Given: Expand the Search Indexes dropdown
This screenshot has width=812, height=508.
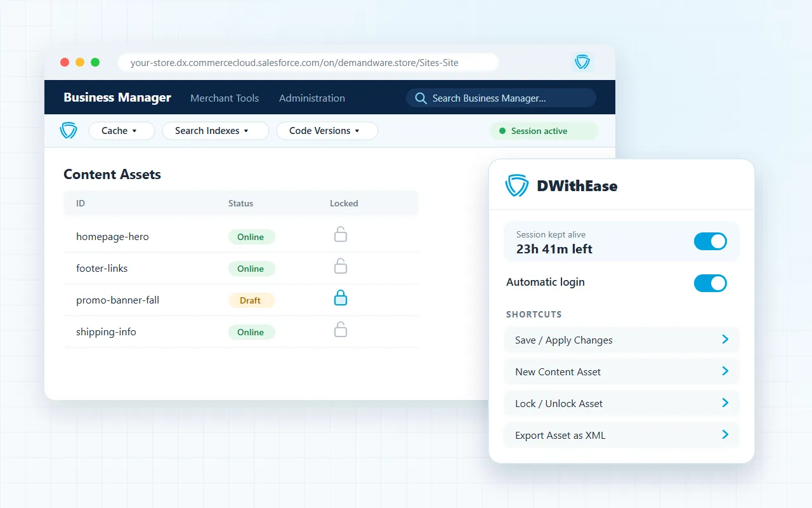Looking at the screenshot, I should tap(216, 131).
